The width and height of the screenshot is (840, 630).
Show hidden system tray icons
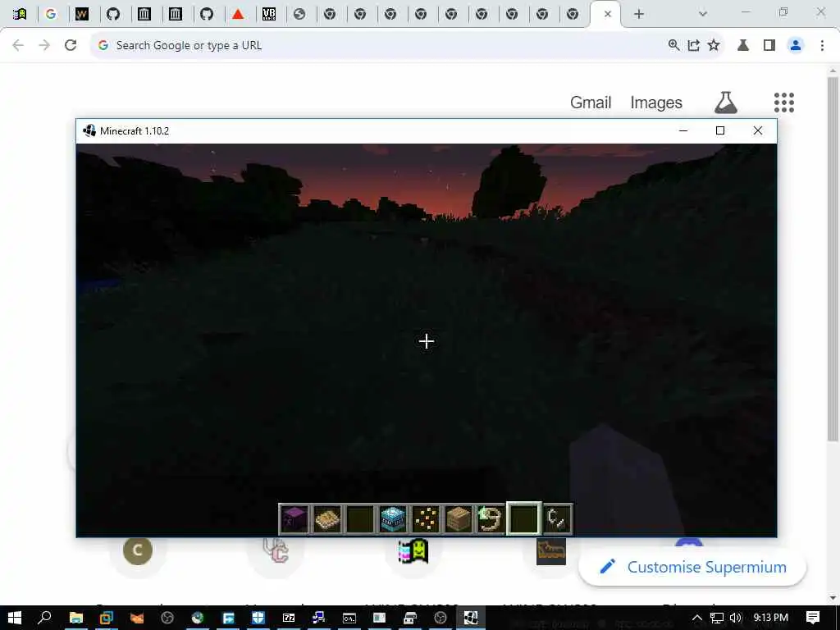pos(697,618)
